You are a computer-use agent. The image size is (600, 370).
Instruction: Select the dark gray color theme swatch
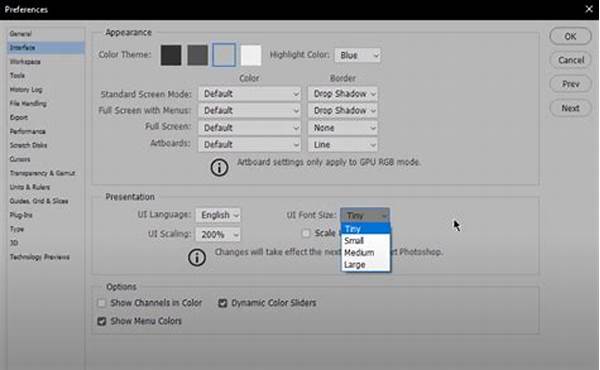click(197, 55)
